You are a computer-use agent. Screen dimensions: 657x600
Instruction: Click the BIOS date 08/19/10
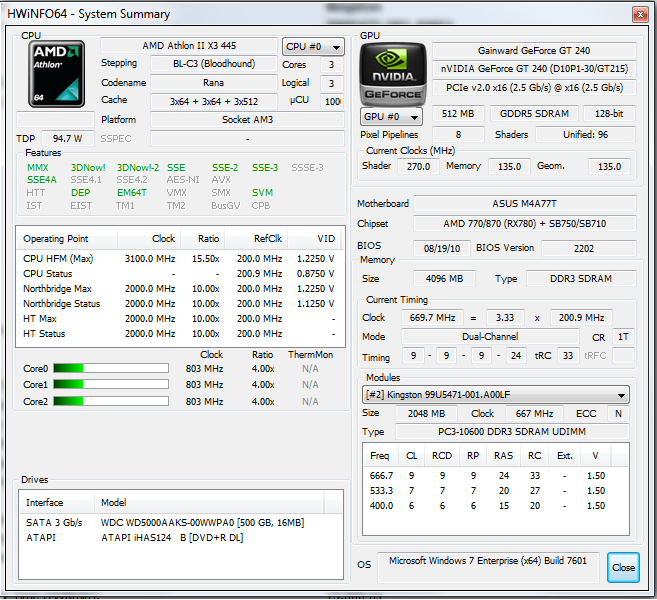442,248
